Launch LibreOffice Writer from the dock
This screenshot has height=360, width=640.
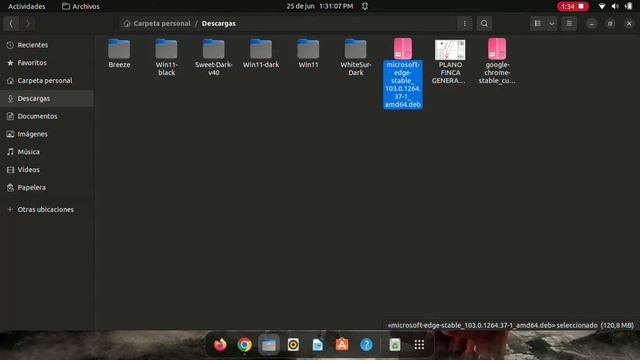pyautogui.click(x=318, y=345)
